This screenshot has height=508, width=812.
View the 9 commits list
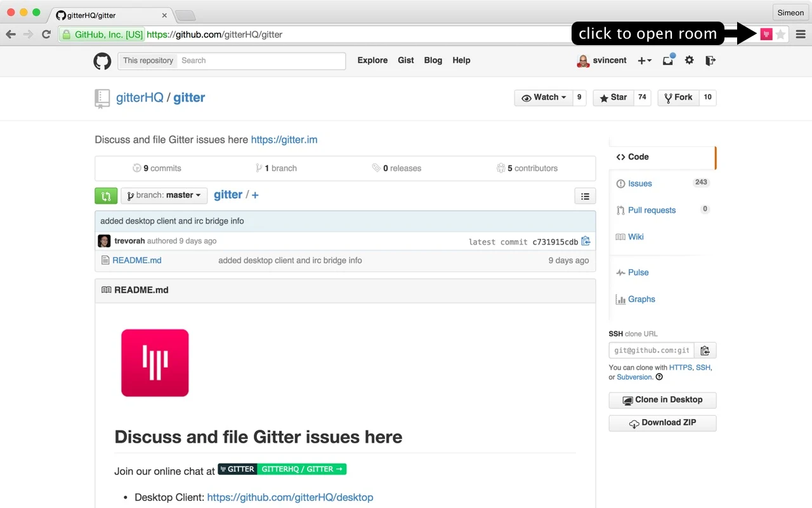[x=157, y=168]
